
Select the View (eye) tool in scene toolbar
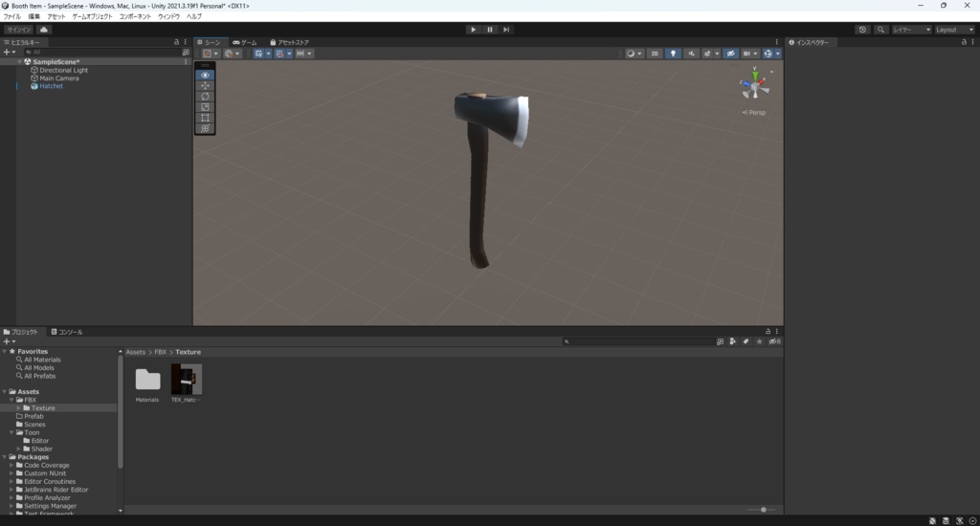click(x=205, y=75)
